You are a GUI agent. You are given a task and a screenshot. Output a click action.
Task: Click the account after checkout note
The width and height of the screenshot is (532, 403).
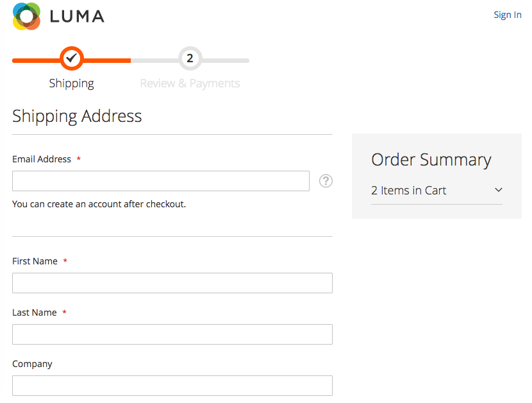coord(99,204)
